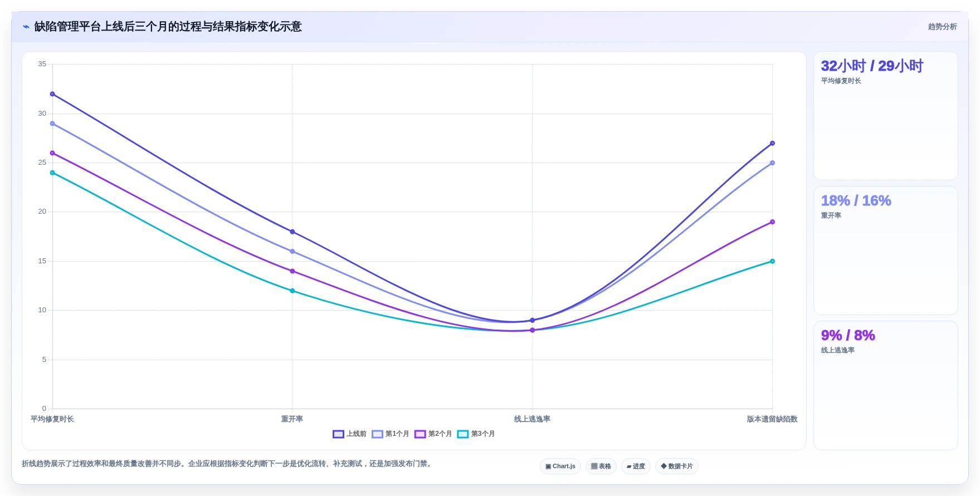The image size is (980, 496).
Task: Click the y-axis value 20
Action: pyautogui.click(x=42, y=212)
